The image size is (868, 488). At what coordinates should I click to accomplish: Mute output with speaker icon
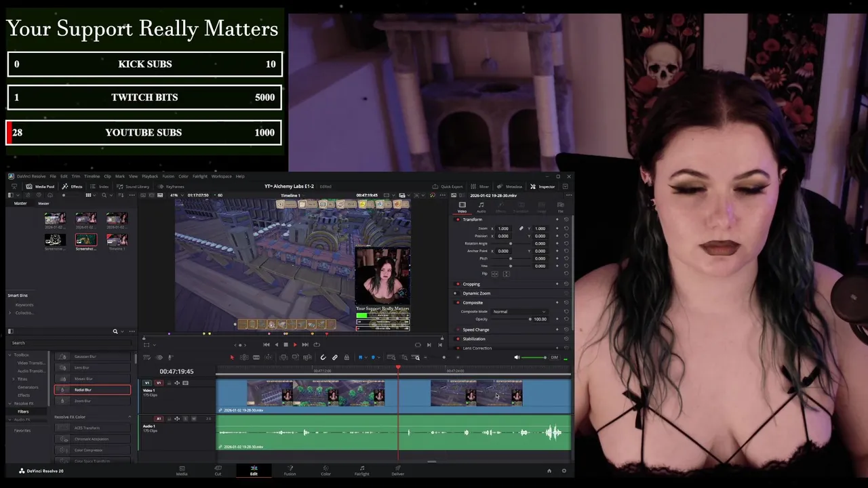517,357
